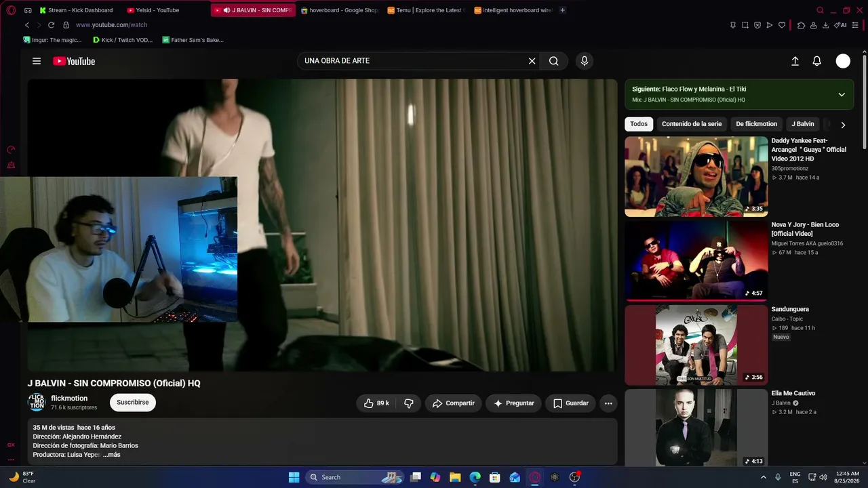Open Nova Y Jory Bien Loco thumbnail
The image size is (868, 488).
point(696,261)
